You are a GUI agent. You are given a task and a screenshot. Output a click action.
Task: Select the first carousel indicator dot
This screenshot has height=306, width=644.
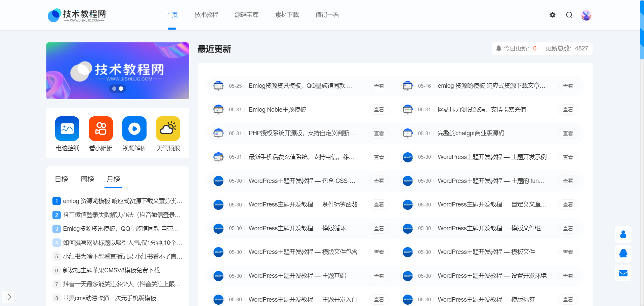pyautogui.click(x=114, y=88)
